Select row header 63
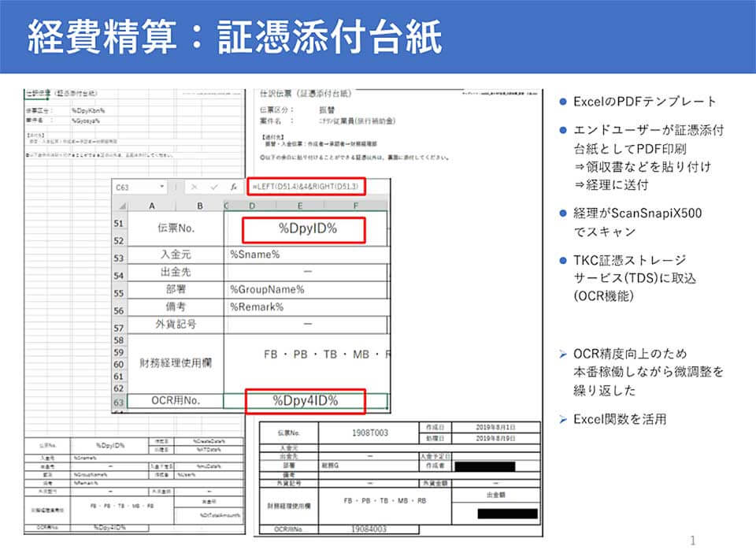The image size is (756, 553). point(119,402)
